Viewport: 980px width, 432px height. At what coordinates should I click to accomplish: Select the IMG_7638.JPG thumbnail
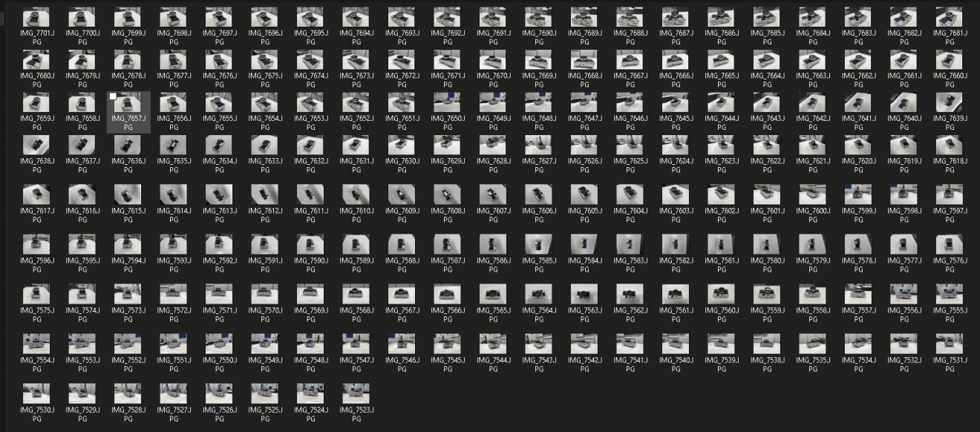36,145
